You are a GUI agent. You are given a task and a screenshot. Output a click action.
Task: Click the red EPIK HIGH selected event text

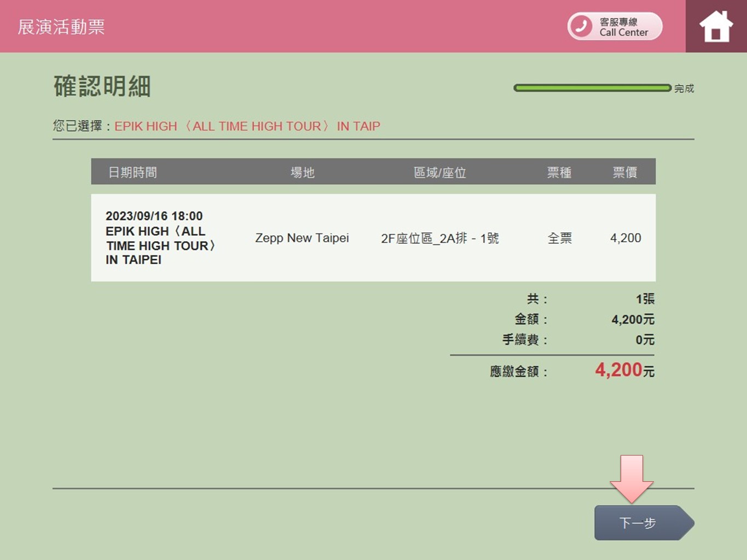click(x=247, y=126)
